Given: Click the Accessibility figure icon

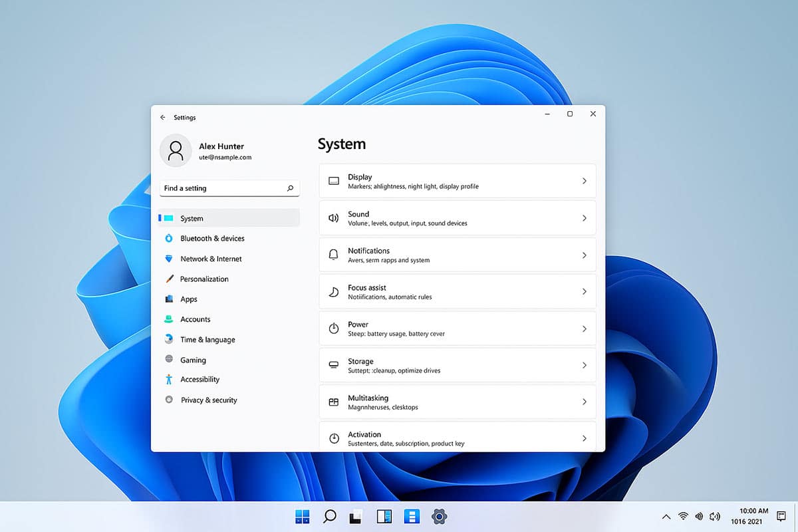Looking at the screenshot, I should click(x=168, y=380).
